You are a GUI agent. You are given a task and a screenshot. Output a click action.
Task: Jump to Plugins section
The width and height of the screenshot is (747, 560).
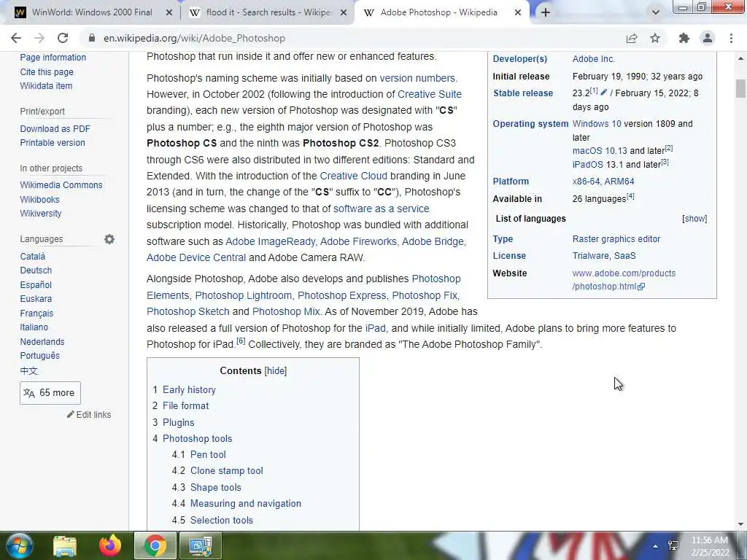179,422
